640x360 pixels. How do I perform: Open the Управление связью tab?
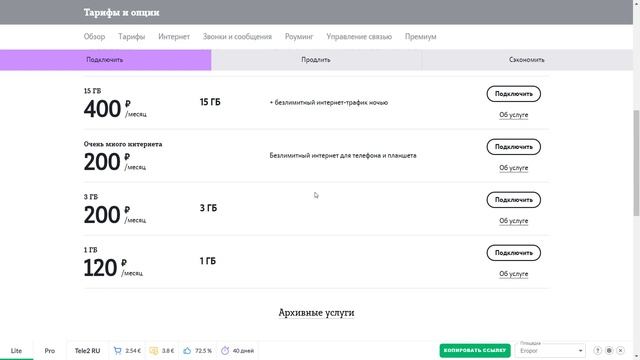click(359, 37)
